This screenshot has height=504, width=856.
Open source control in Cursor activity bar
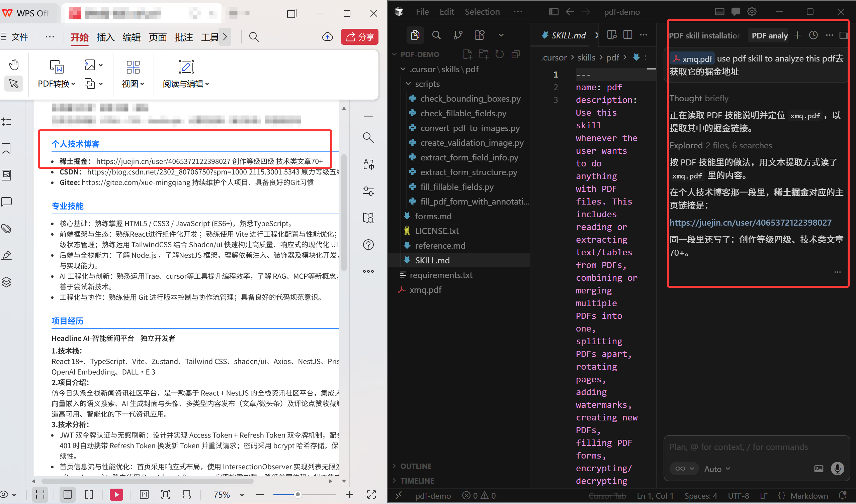click(457, 35)
